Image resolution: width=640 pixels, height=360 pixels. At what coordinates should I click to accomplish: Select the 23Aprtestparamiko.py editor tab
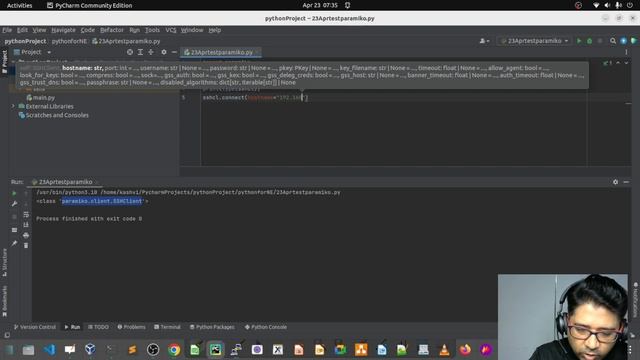click(x=222, y=52)
